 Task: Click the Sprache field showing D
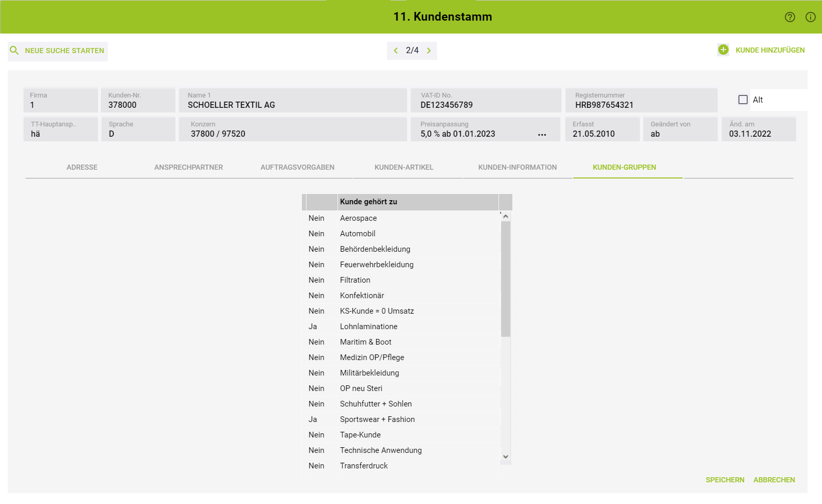(x=138, y=134)
